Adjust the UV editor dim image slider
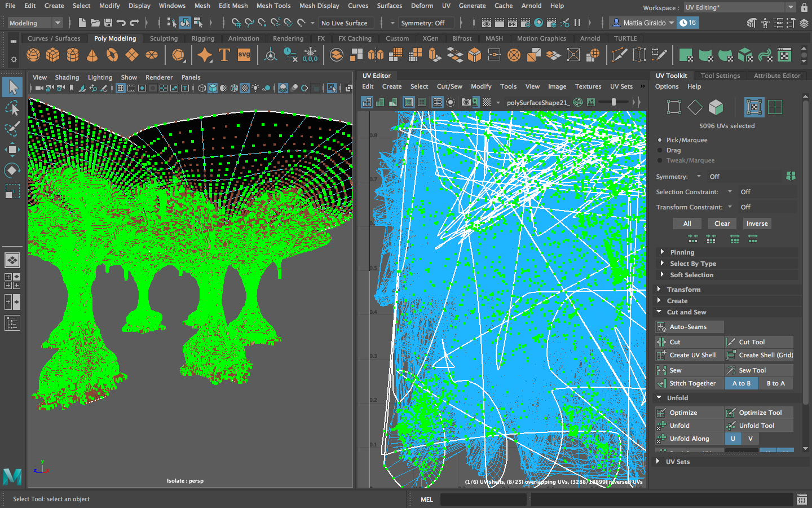812x508 pixels. click(614, 102)
